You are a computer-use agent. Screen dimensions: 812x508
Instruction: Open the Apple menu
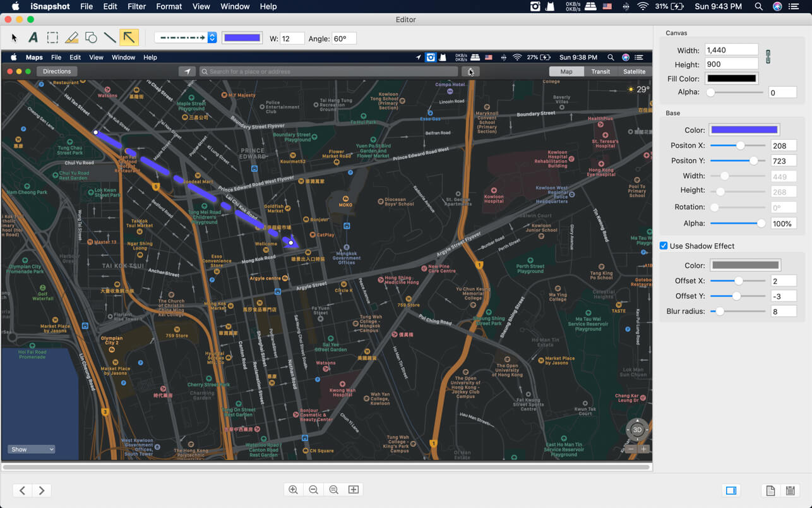pyautogui.click(x=16, y=6)
